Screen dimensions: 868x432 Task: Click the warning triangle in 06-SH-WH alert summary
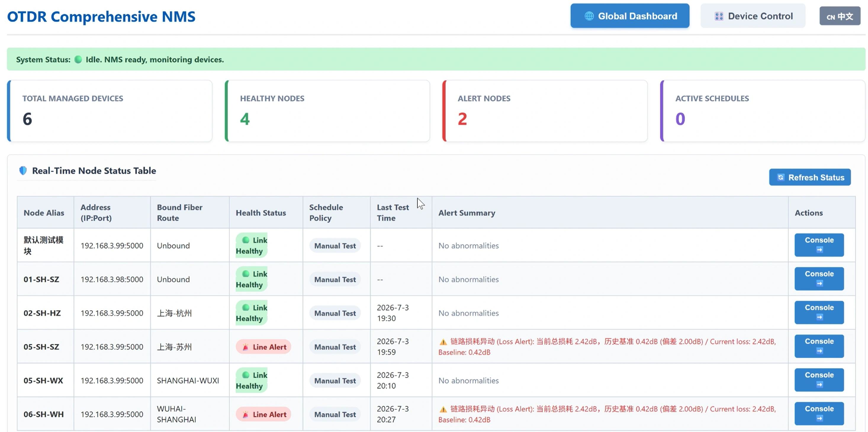coord(443,409)
